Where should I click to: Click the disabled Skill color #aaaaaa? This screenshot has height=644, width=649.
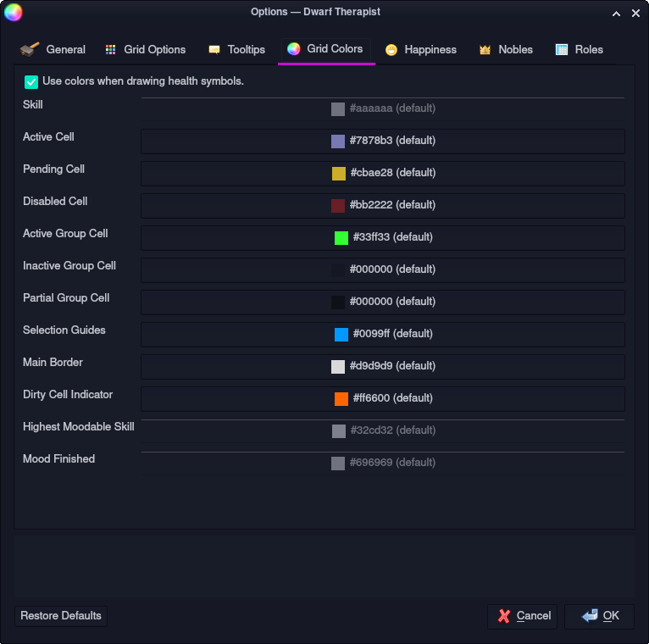[383, 108]
